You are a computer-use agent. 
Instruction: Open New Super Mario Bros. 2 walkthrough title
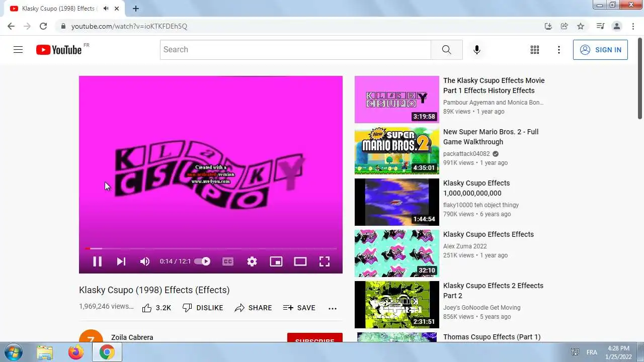click(x=491, y=137)
